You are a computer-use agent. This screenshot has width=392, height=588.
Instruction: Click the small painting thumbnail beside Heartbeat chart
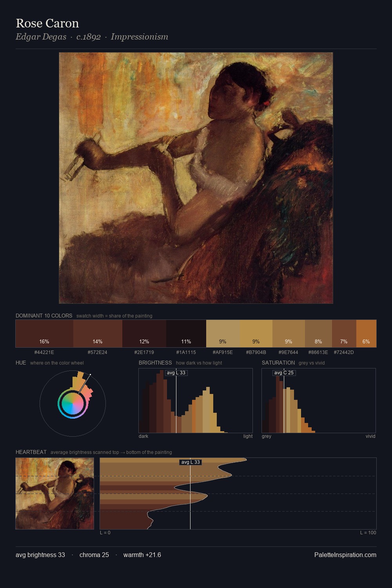coord(55,494)
